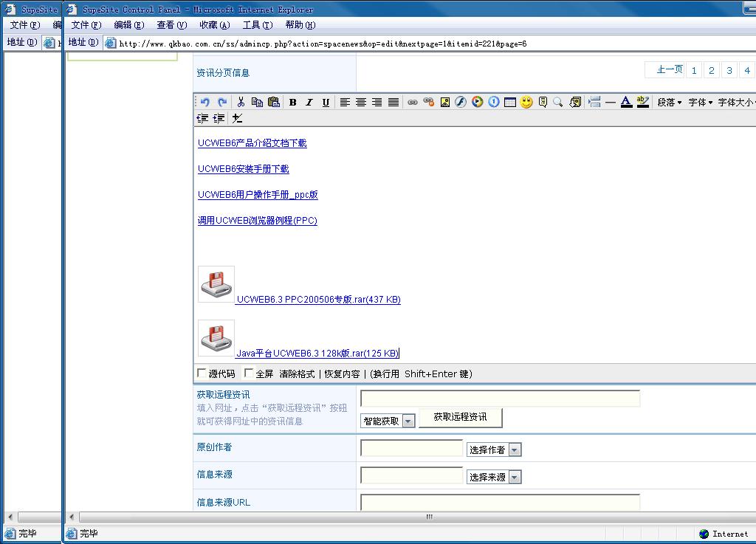This screenshot has height=544, width=756.
Task: Choose text color
Action: tap(626, 102)
